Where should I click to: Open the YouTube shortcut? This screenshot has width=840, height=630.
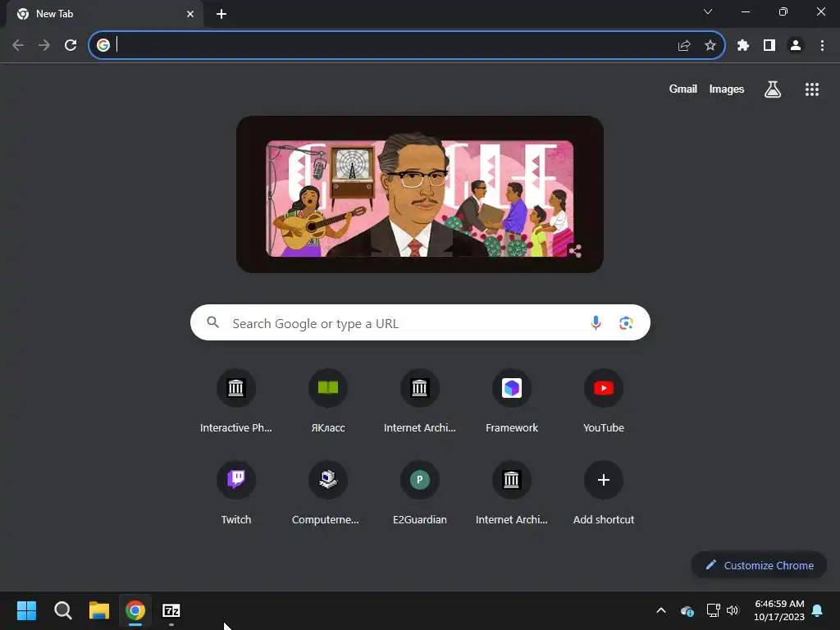coord(603,400)
